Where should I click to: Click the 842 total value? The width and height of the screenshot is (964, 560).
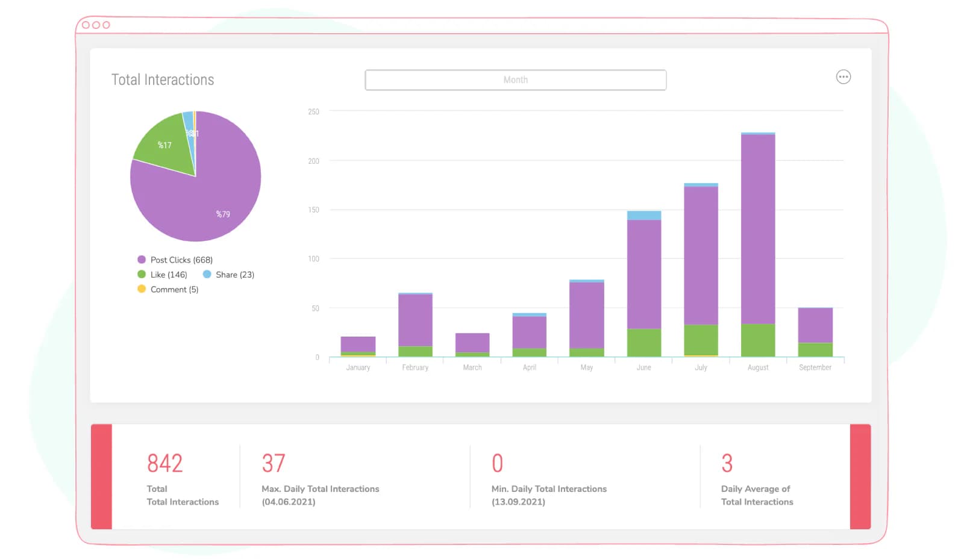click(x=164, y=463)
